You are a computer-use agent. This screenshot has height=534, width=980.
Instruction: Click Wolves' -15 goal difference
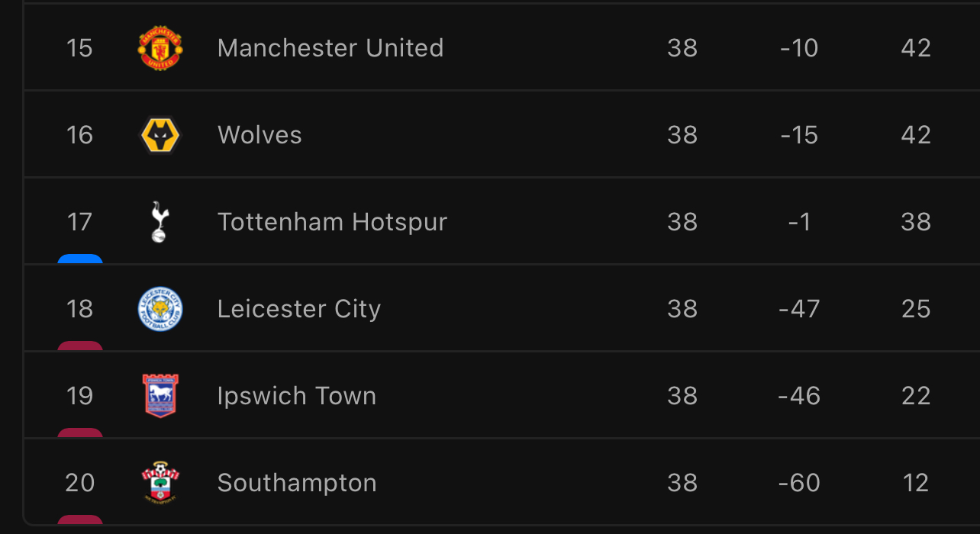[x=799, y=135]
